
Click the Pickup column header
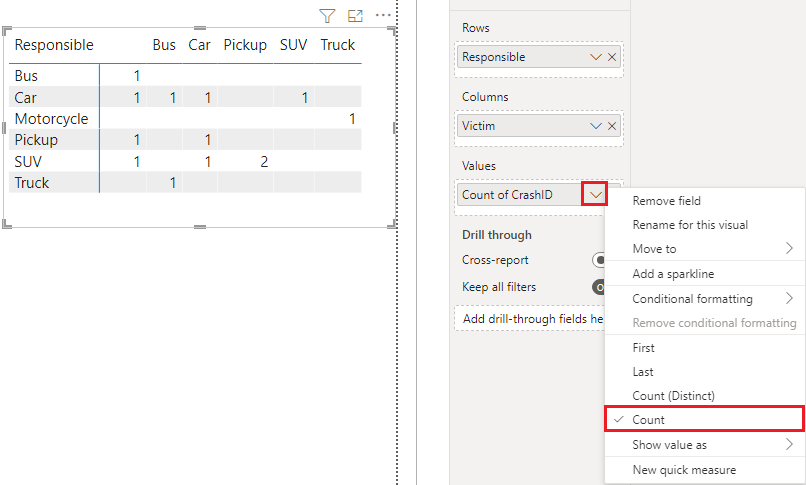tap(245, 45)
